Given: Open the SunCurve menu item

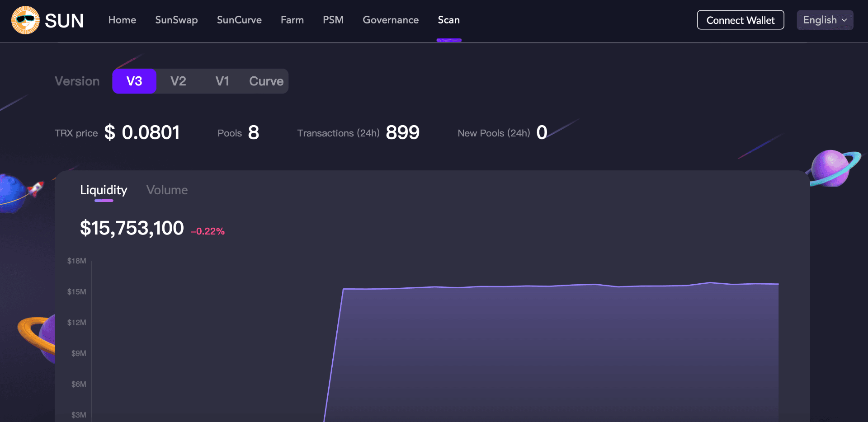Looking at the screenshot, I should (239, 20).
